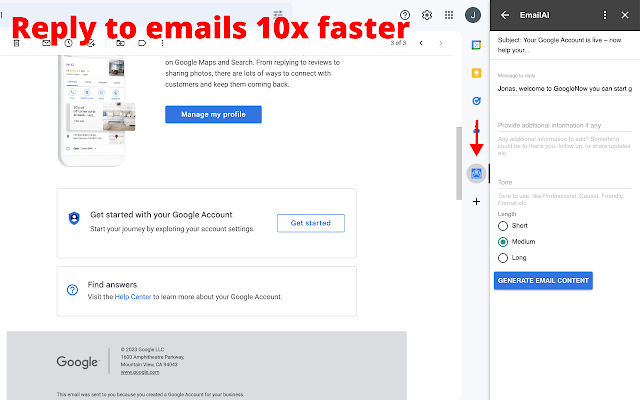Click the Message to reply field

coord(564,89)
